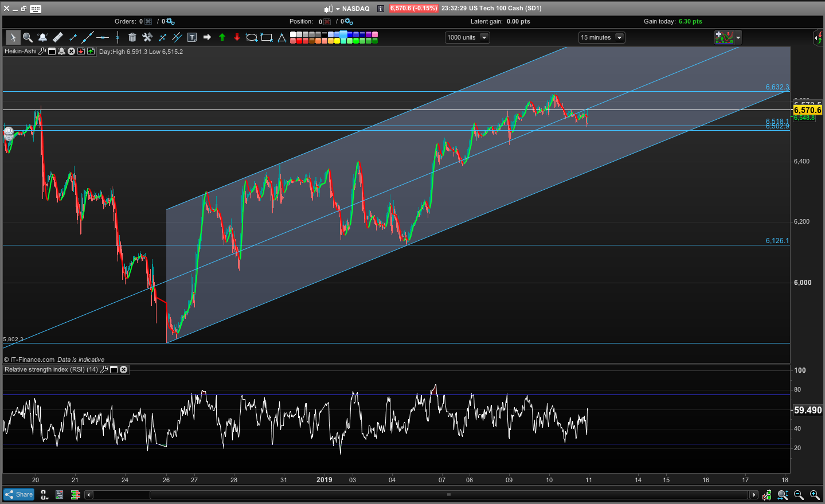The height and width of the screenshot is (504, 825).
Task: Toggle the Heikin-Ashi window panel icon
Action: click(52, 51)
